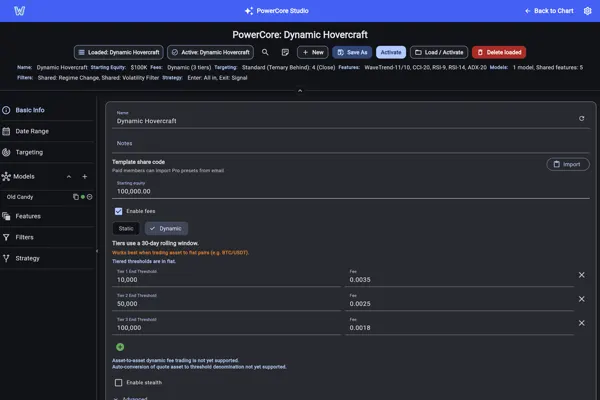Edit the Starting equity field
The height and width of the screenshot is (400, 600).
(x=351, y=188)
